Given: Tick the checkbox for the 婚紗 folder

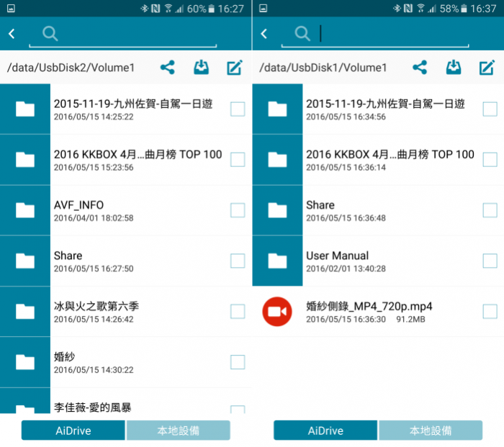Looking at the screenshot, I should click(x=238, y=362).
